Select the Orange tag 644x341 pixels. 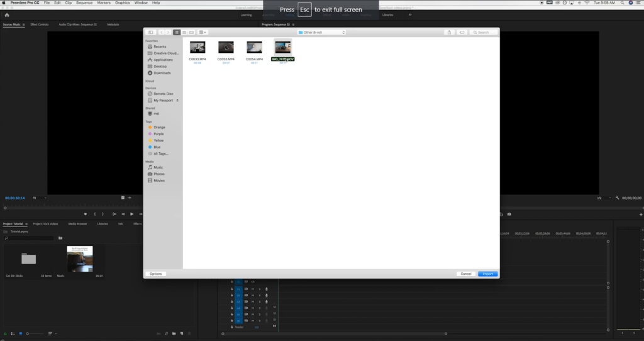[x=157, y=127]
